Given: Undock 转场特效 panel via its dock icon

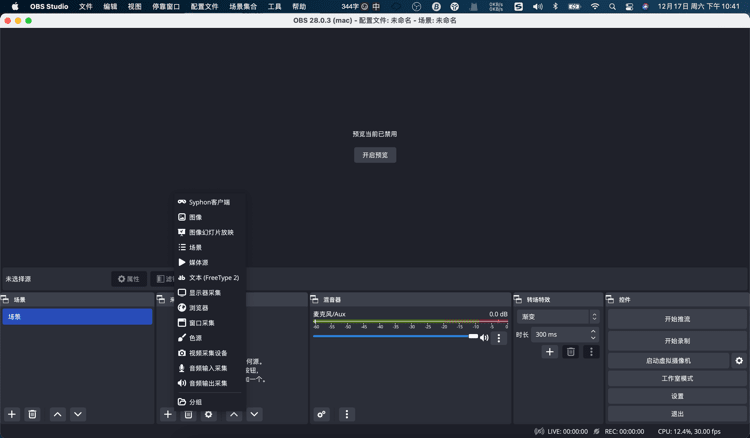Looking at the screenshot, I should (x=518, y=299).
